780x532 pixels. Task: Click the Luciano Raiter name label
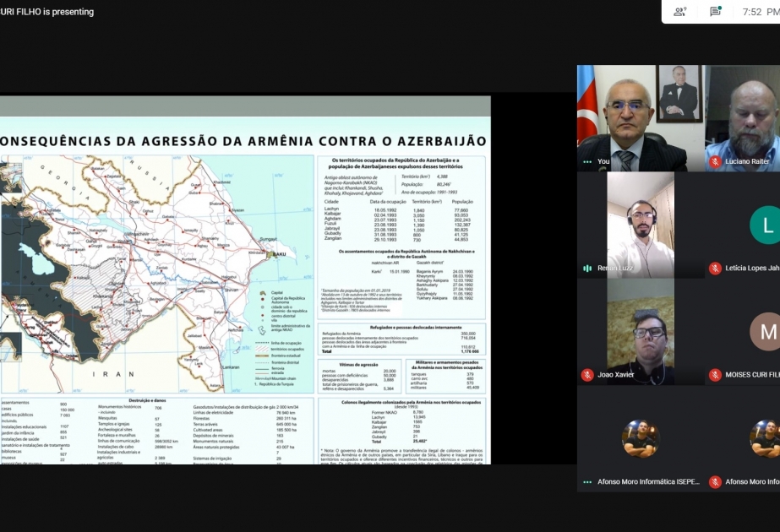(747, 161)
